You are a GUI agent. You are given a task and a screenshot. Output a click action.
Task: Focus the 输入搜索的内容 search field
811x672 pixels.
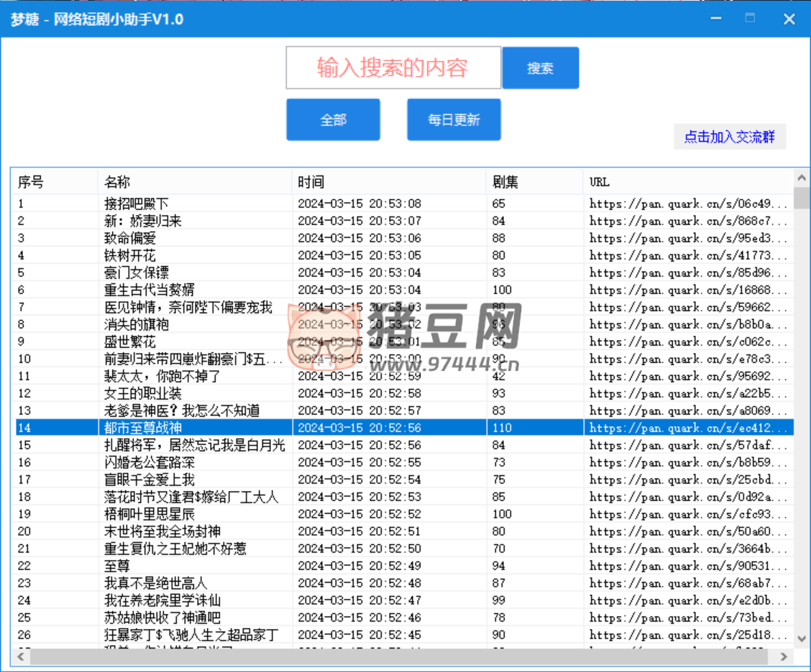coord(393,68)
